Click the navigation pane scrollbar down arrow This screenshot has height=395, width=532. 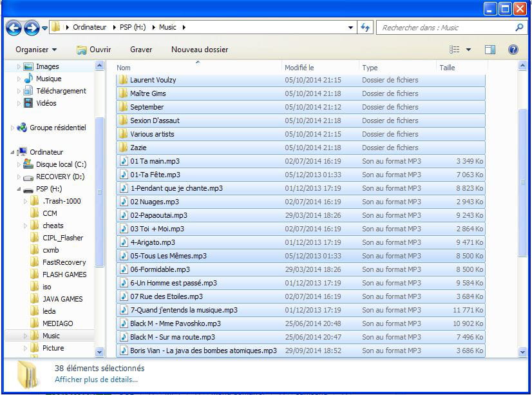pos(99,352)
